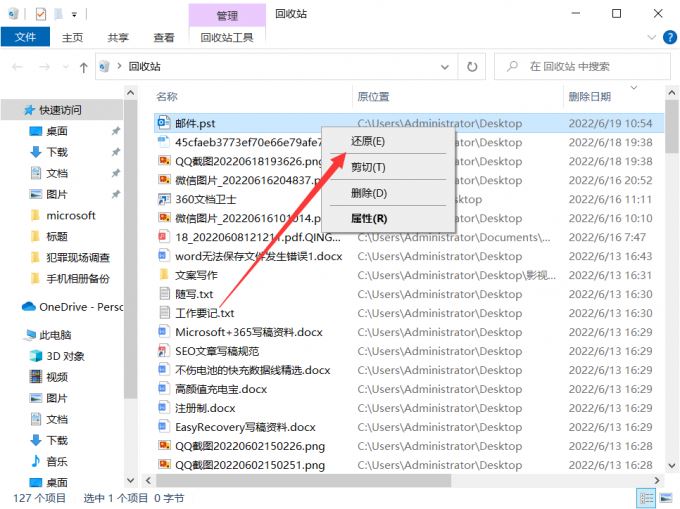The height and width of the screenshot is (509, 680).
Task: Click the file list vertical scrollbar down arrow
Action: (x=671, y=466)
